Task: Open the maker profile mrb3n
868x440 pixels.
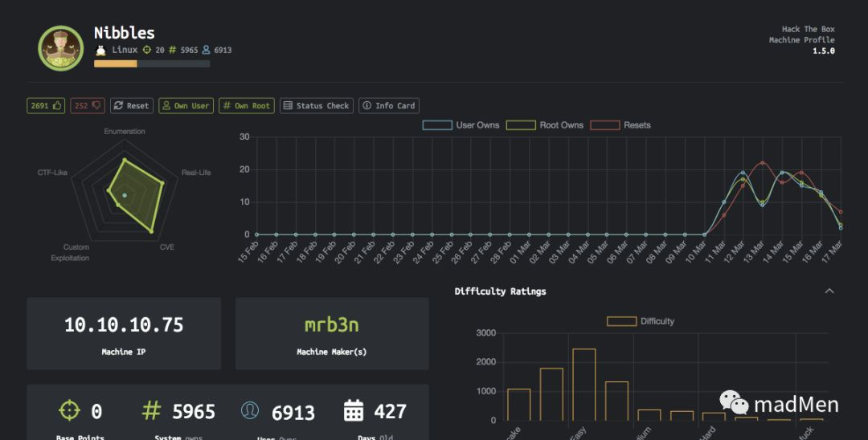Action: click(332, 325)
